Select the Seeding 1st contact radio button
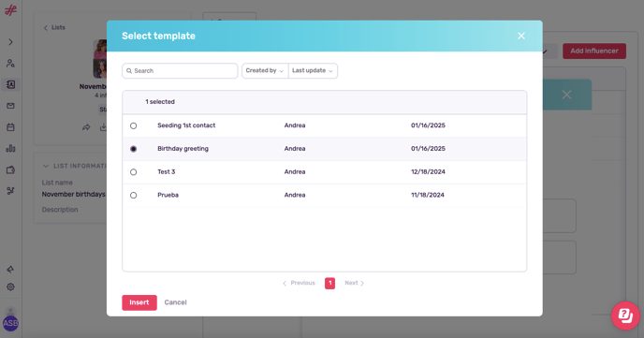 coord(134,125)
